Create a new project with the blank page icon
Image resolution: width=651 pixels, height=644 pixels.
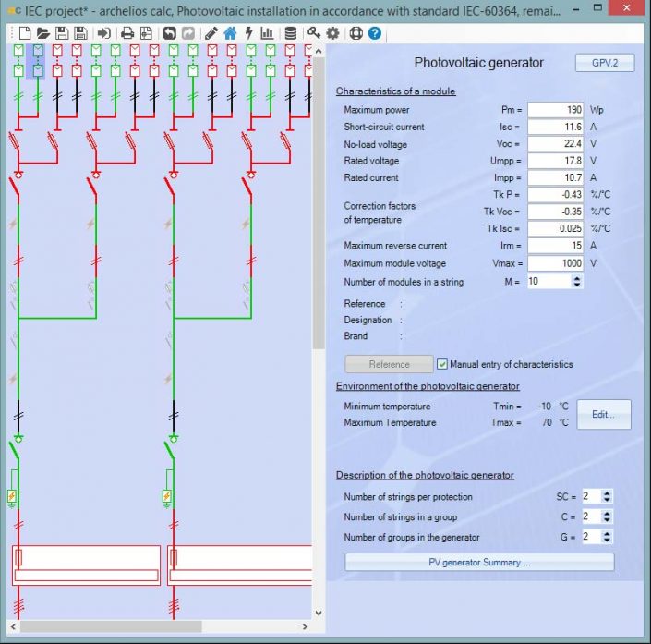coord(25,33)
